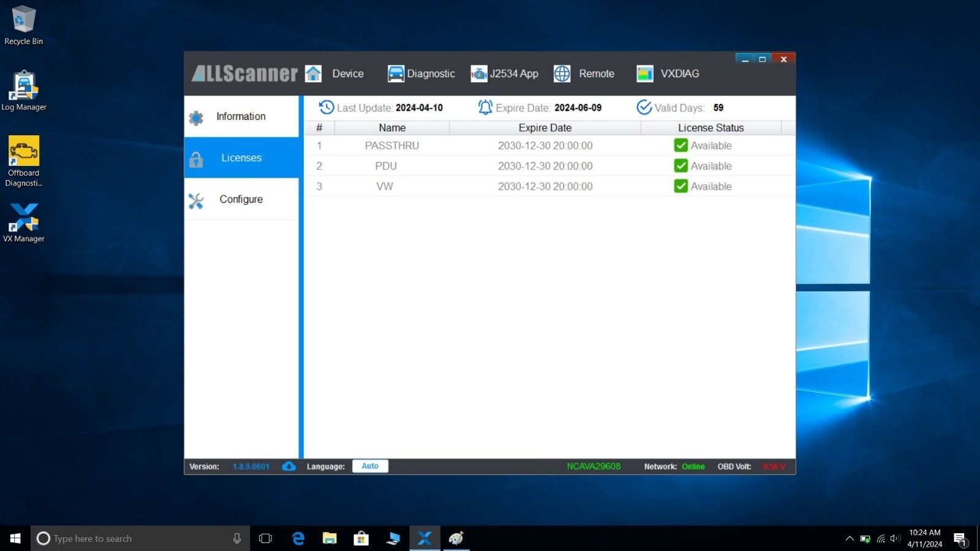
Task: Select the Licenses sidebar section
Action: [241, 157]
